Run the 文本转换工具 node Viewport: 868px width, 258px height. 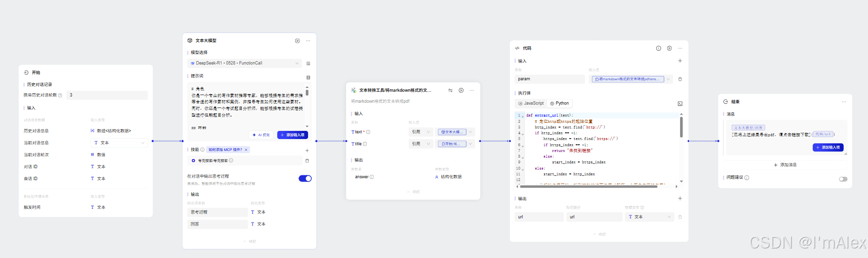pyautogui.click(x=461, y=90)
